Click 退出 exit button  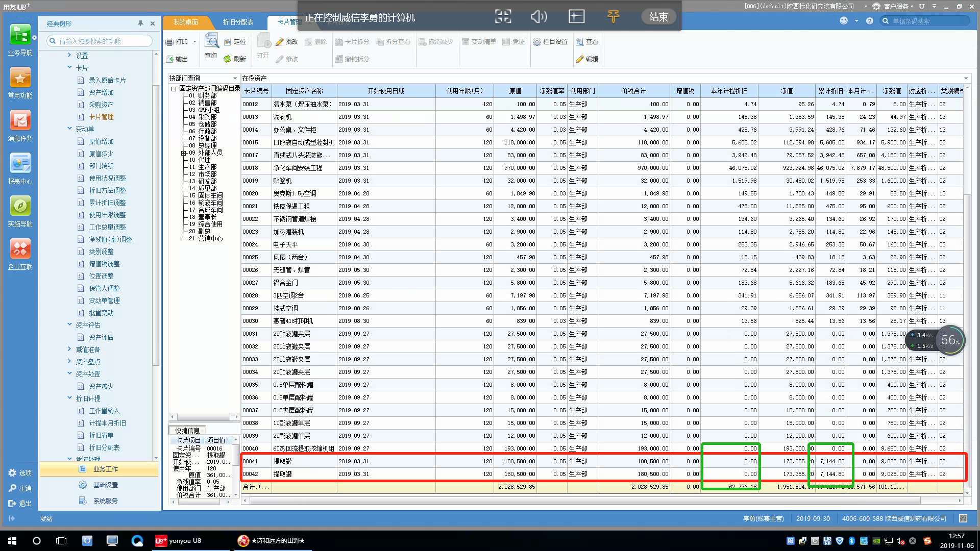pos(20,504)
